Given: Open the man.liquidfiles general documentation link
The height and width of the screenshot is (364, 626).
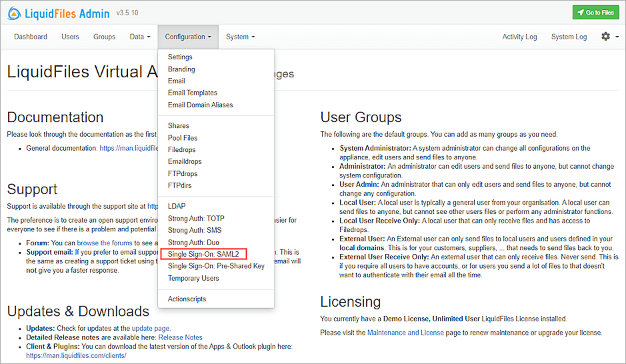Looking at the screenshot, I should coord(129,148).
